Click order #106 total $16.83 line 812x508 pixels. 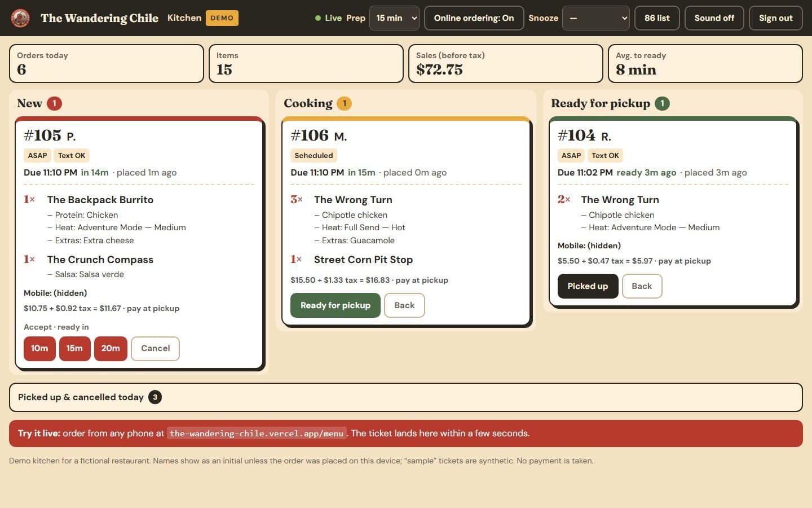369,280
